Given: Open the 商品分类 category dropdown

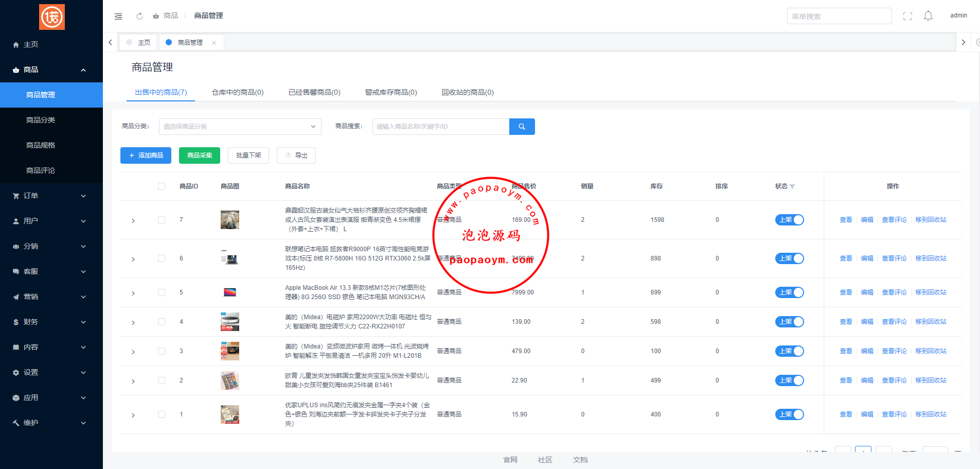Looking at the screenshot, I should (x=240, y=127).
